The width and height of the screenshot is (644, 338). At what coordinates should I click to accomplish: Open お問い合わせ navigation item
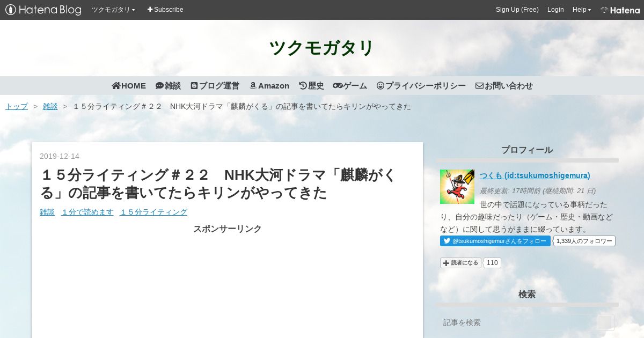504,86
